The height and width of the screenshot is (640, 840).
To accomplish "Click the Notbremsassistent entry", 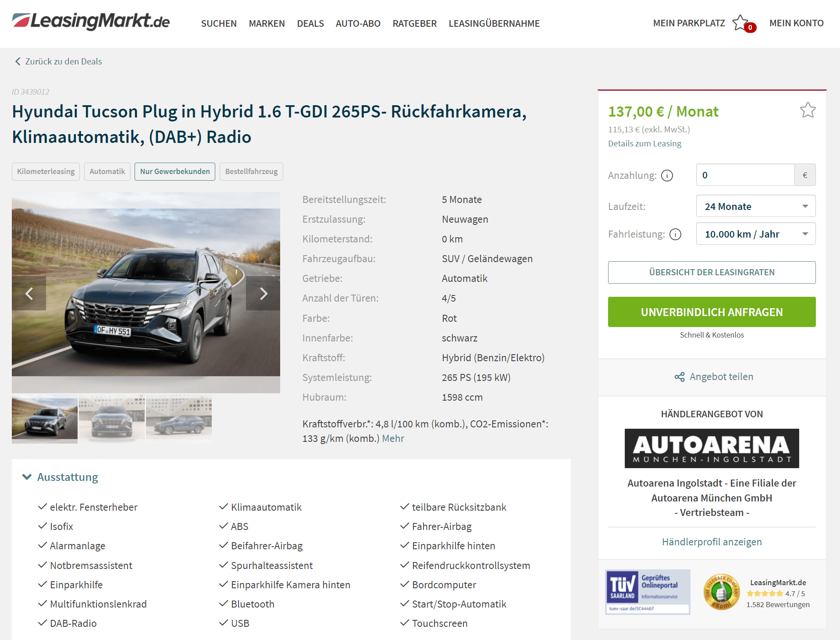I will (x=91, y=565).
